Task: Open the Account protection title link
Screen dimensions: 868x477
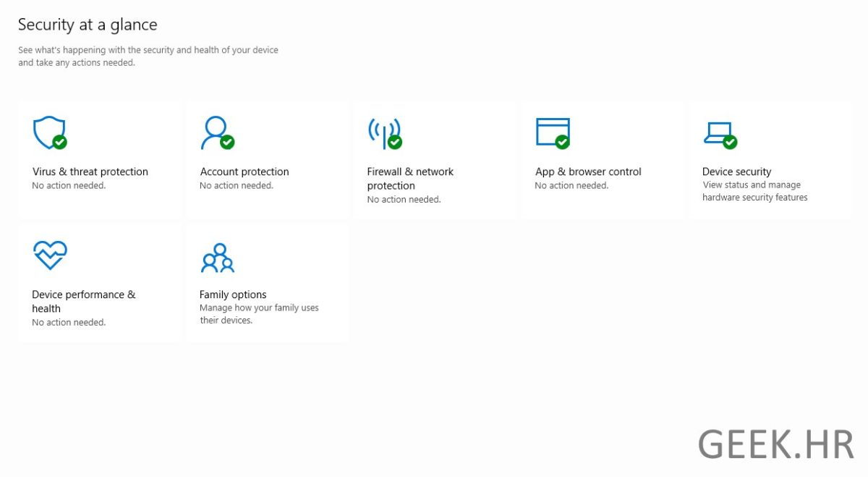Action: [x=244, y=172]
